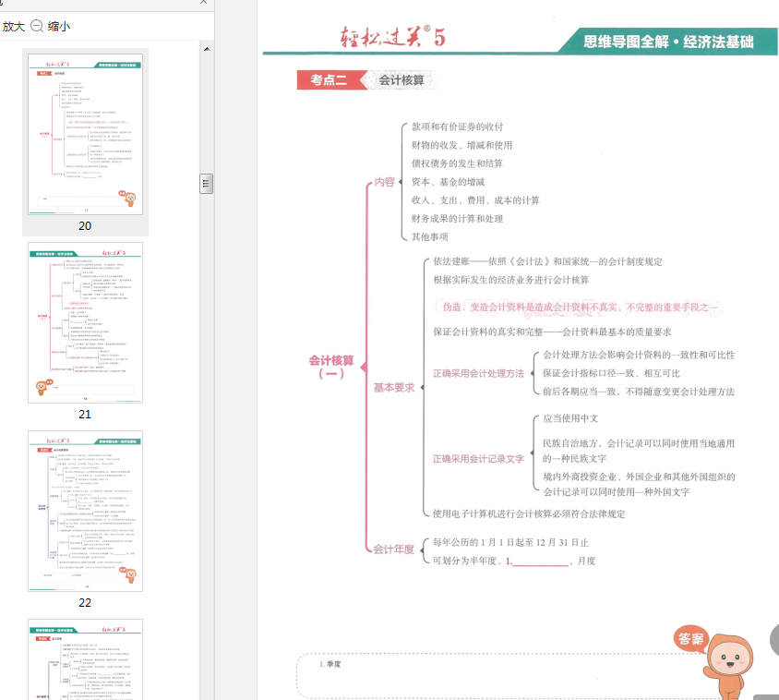Click the 正确采用会计处理方法 node
The width and height of the screenshot is (779, 700).
point(478,373)
